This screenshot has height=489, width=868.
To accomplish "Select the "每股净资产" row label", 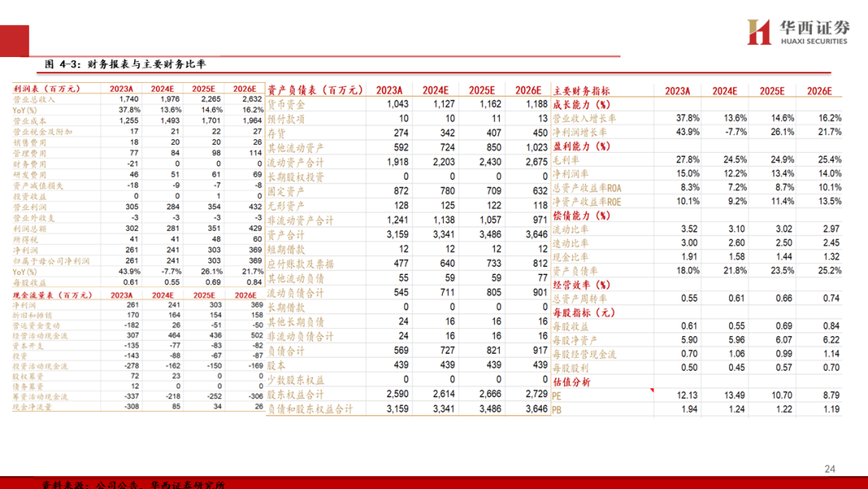I will click(x=575, y=340).
